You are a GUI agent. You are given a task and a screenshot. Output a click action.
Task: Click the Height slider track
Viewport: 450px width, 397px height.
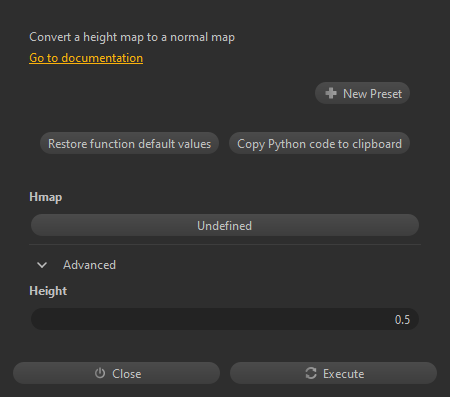(225, 319)
